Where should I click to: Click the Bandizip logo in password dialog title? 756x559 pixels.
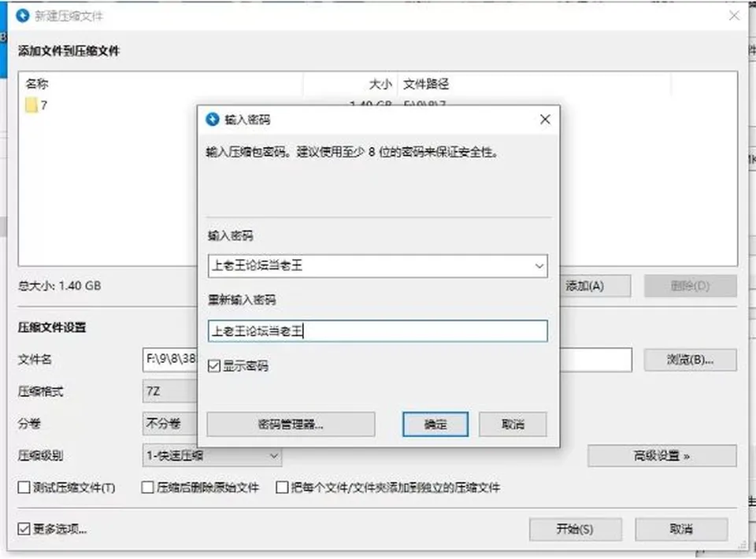[x=212, y=119]
